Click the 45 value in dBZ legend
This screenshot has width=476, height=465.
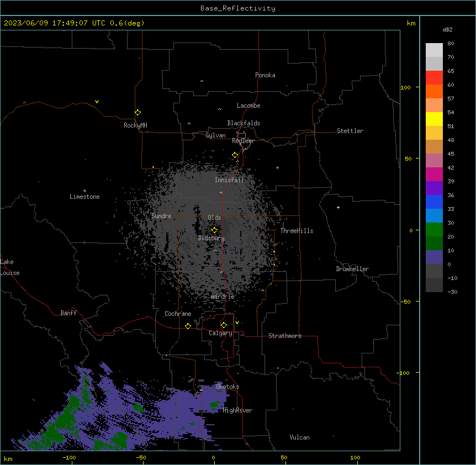pos(451,154)
